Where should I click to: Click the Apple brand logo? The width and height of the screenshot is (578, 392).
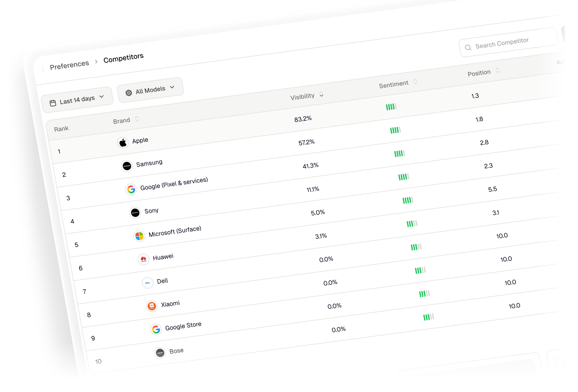[x=122, y=142]
